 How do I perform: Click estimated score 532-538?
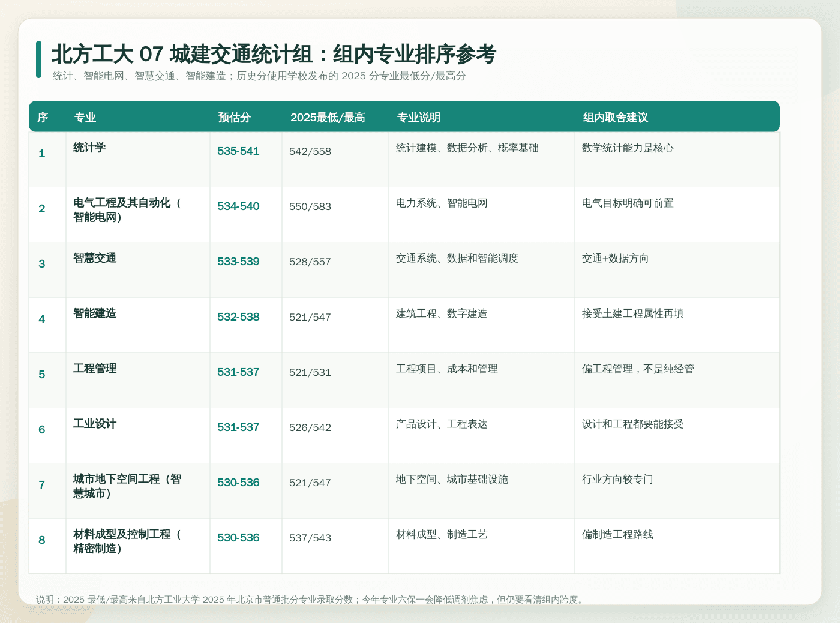tap(238, 317)
